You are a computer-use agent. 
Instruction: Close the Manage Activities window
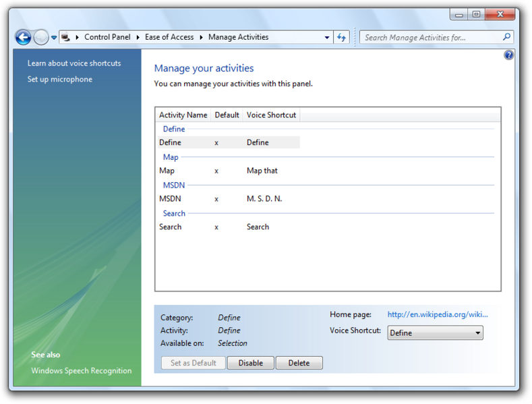pyautogui.click(x=500, y=14)
